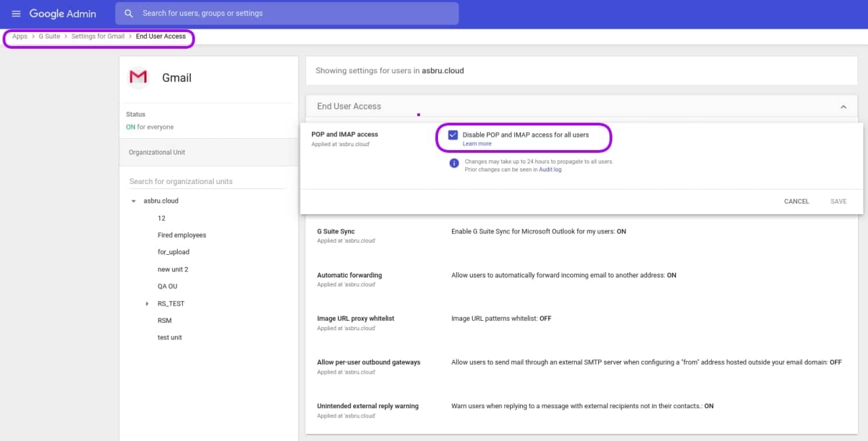Click the top search bar for users and settings
The height and width of the screenshot is (441, 868).
click(287, 13)
